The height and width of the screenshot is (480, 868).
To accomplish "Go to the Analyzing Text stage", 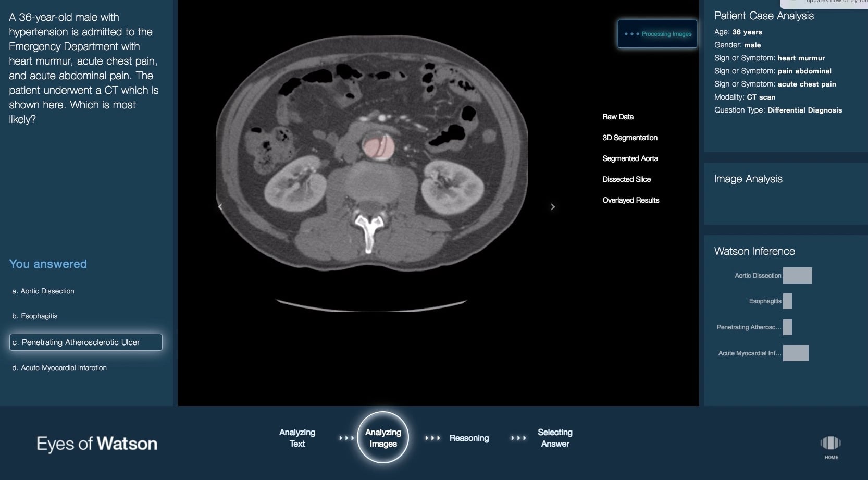I will click(x=297, y=438).
